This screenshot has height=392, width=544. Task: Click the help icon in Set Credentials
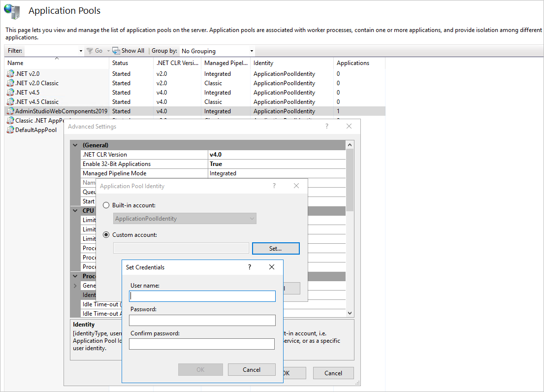[250, 267]
